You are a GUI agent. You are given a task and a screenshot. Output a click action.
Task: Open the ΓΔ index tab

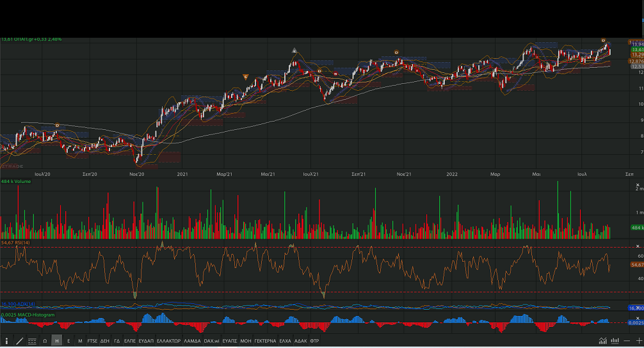pyautogui.click(x=117, y=340)
